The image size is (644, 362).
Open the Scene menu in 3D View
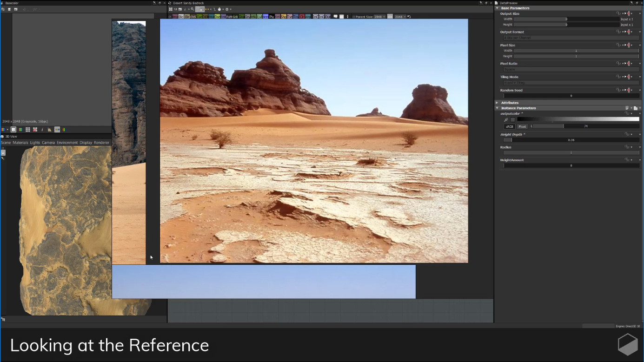[x=6, y=143]
